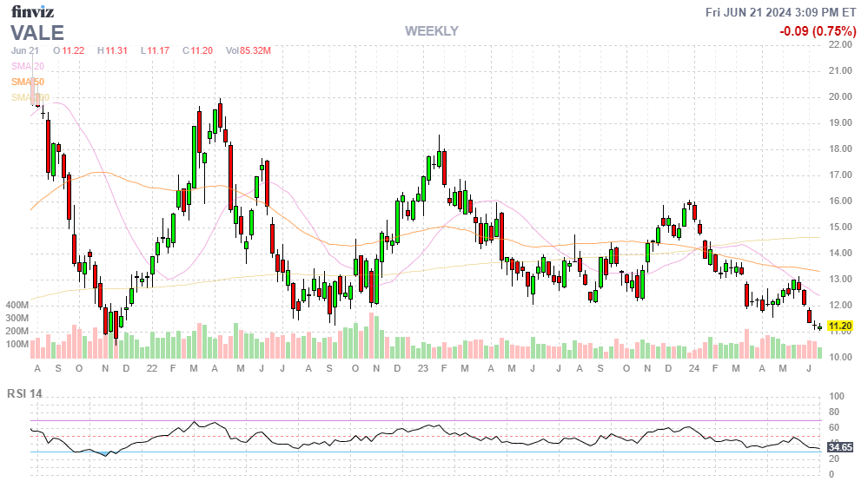
Task: Click the yellow 11.20 current price tag
Action: [x=838, y=327]
